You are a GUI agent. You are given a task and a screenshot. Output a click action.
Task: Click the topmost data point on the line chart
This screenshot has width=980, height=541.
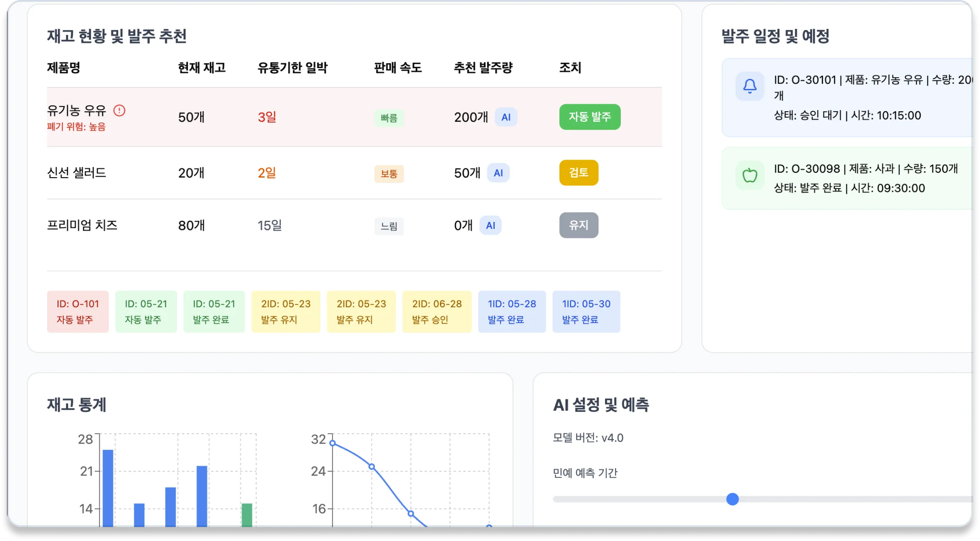coord(332,443)
